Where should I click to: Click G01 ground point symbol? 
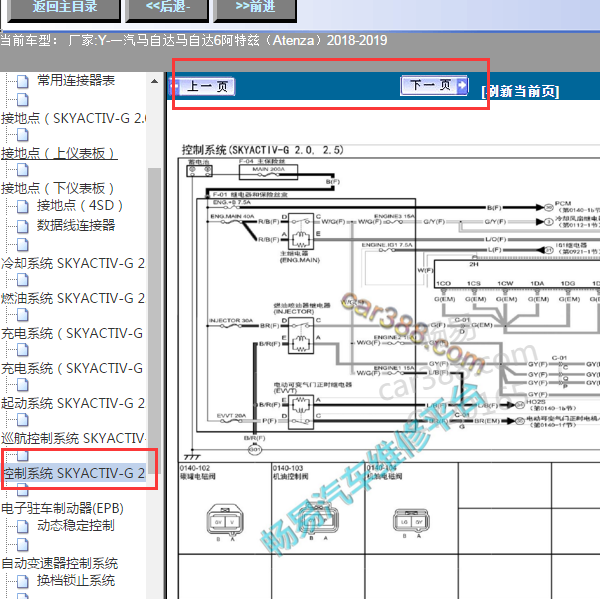(x=255, y=449)
